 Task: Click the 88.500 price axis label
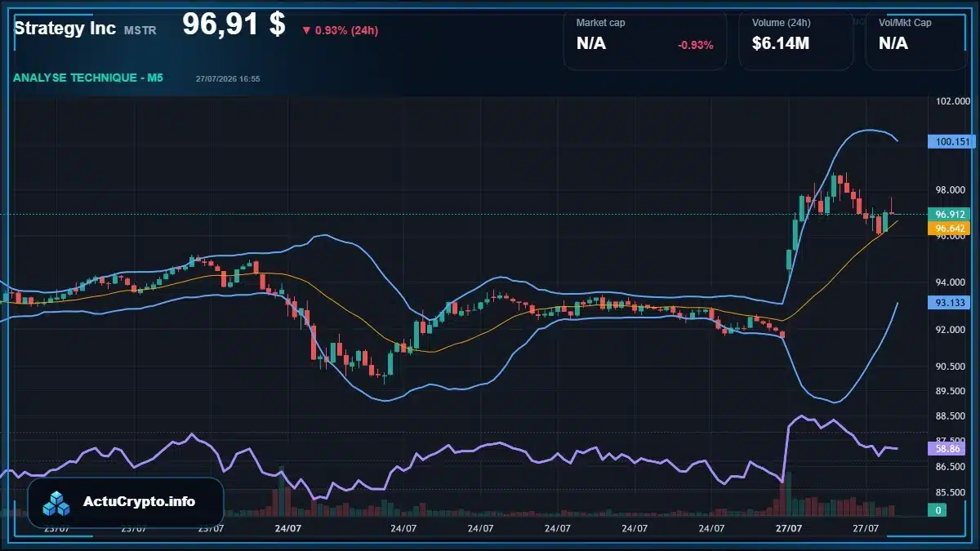(952, 416)
